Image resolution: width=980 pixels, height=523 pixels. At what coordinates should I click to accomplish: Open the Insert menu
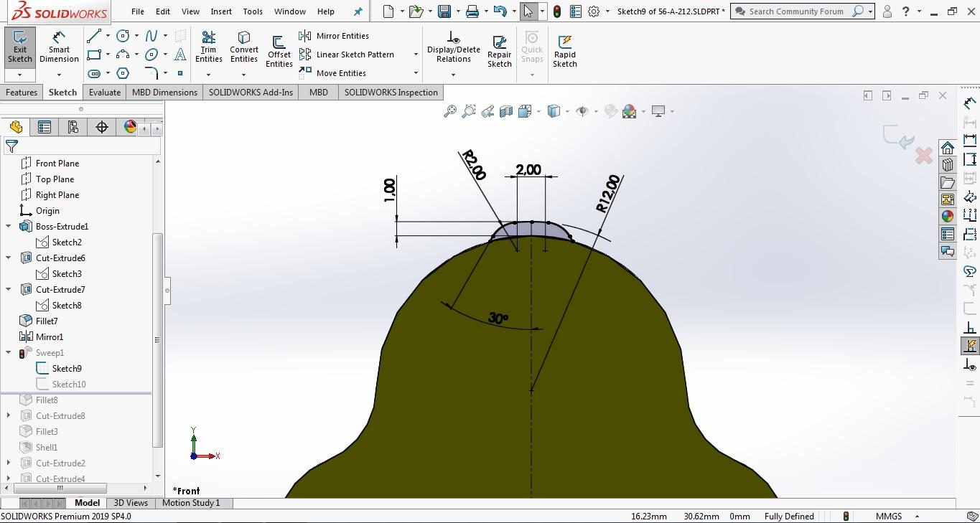click(x=221, y=11)
